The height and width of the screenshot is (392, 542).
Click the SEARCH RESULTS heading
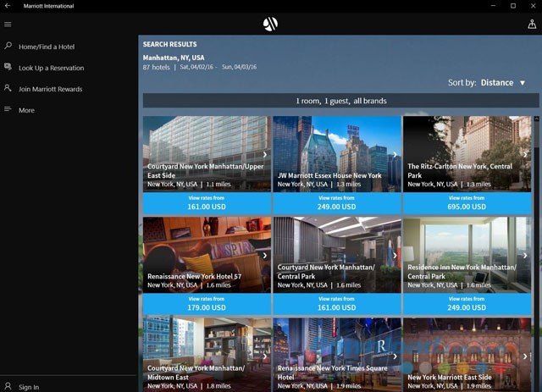169,44
